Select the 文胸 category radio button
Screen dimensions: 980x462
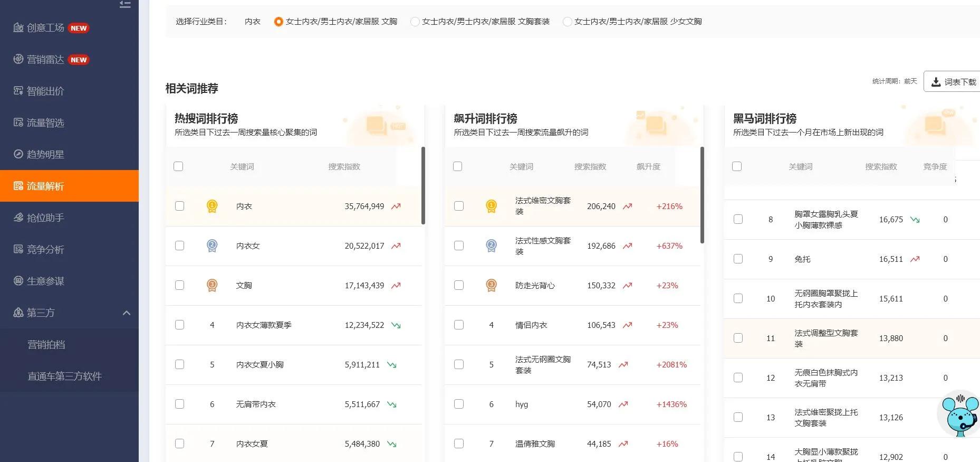point(278,22)
